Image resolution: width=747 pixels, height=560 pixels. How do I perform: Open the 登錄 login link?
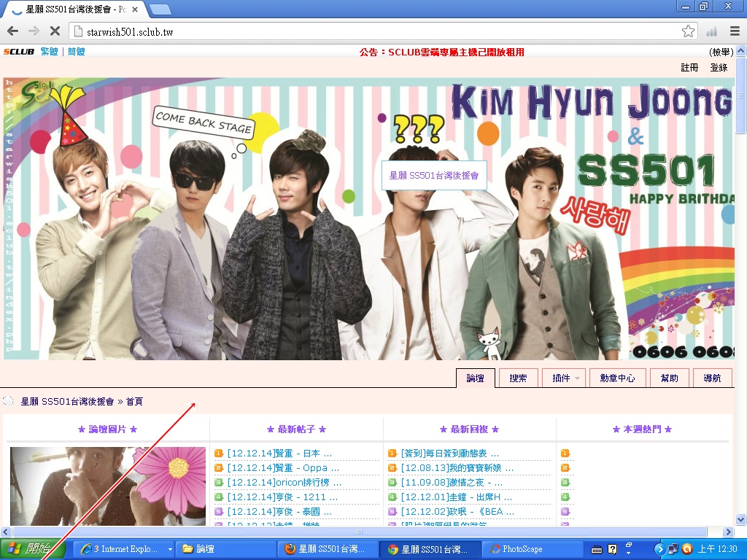tap(719, 68)
